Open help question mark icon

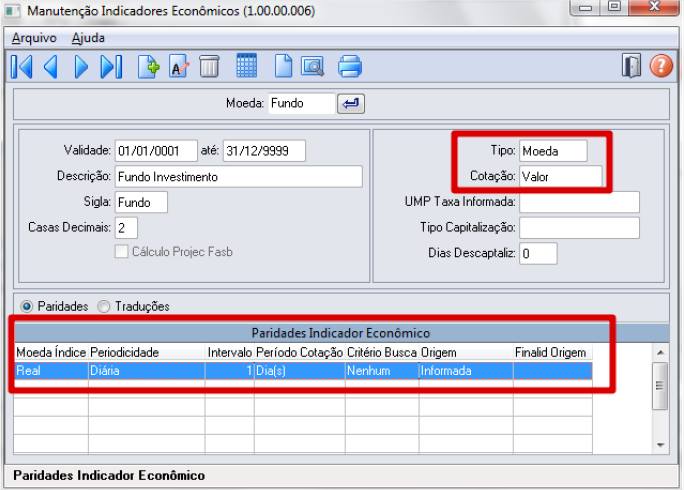coord(661,66)
